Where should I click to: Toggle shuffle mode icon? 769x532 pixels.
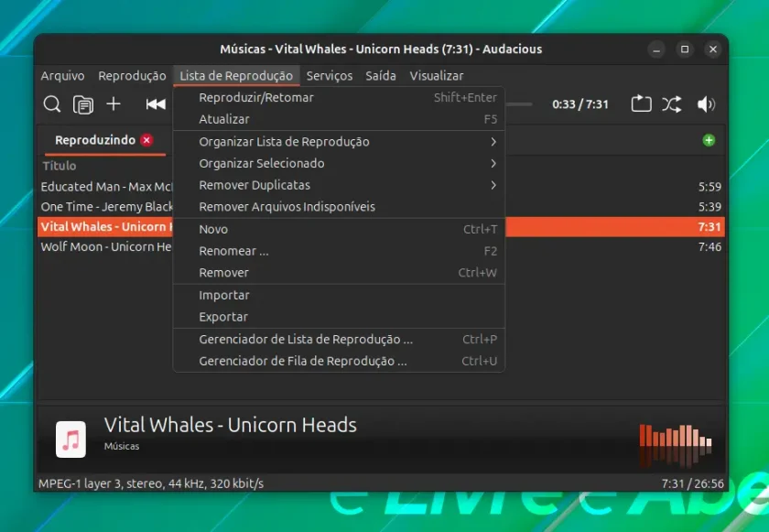click(671, 104)
